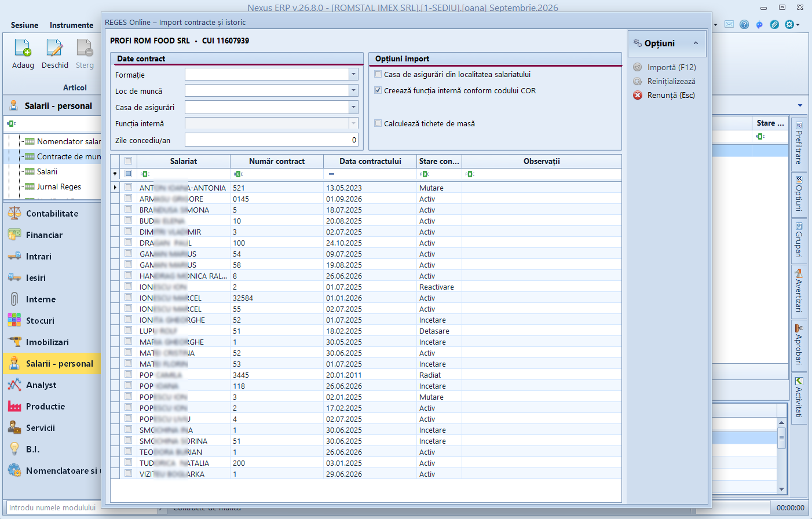This screenshot has height=519, width=812.
Task: Open the Productie factory icon
Action: tap(14, 406)
